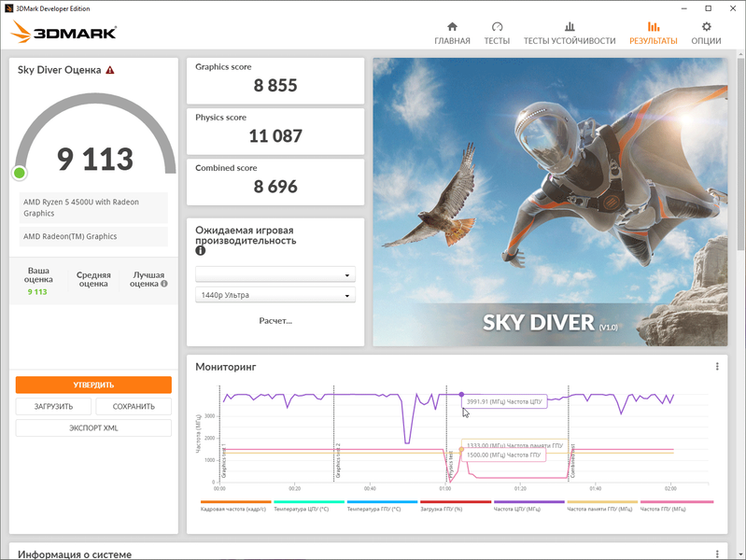This screenshot has height=560, width=746.
Task: Click the Combined test chart marker
Action: (573, 460)
